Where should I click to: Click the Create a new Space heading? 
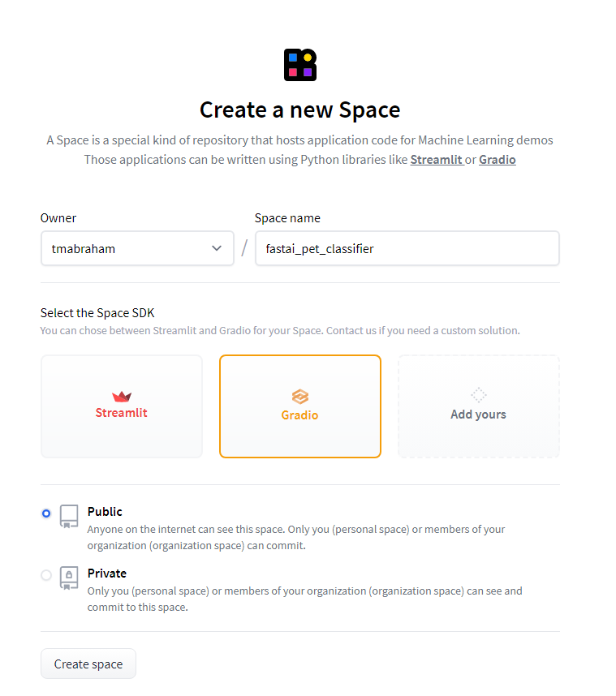[x=300, y=110]
